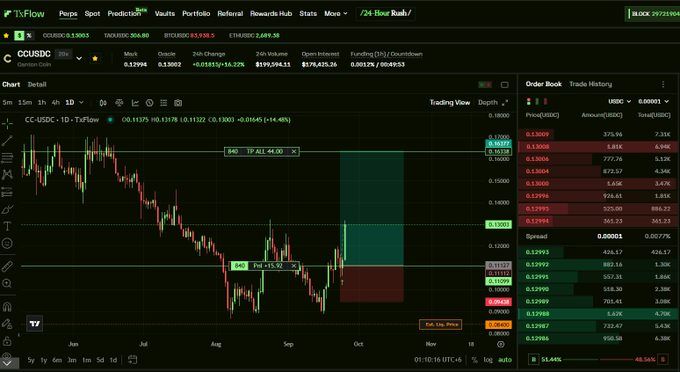
Task: Open the 0.00001 price grouping dropdown
Action: click(653, 101)
